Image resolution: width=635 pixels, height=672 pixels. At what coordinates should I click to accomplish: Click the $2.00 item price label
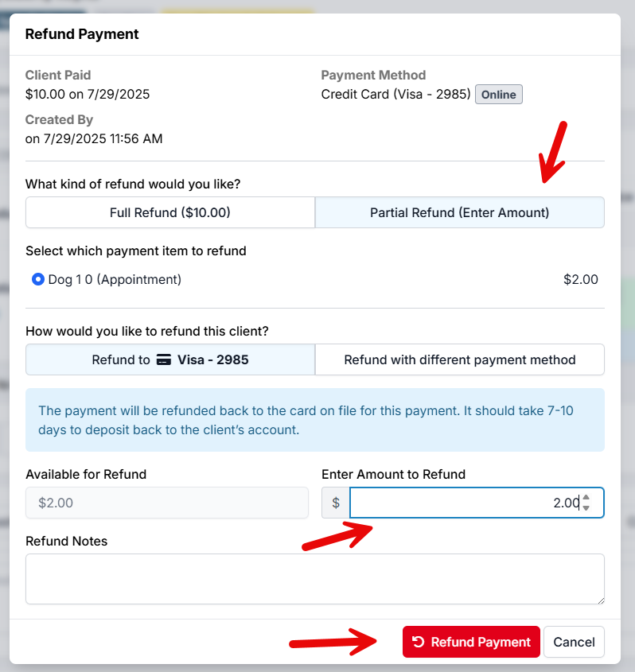(x=580, y=280)
